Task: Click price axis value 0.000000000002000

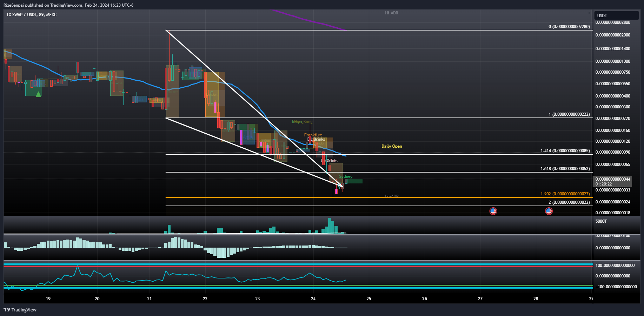Action: pos(613,35)
